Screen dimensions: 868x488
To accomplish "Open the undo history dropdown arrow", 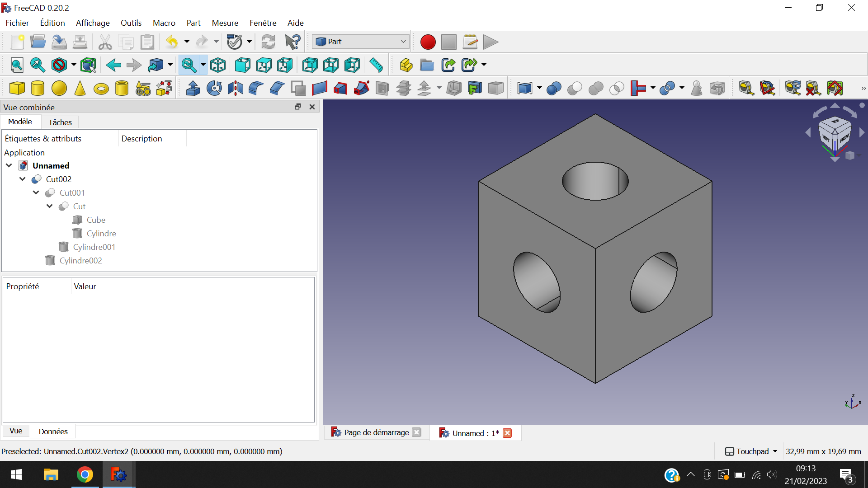I will 187,42.
